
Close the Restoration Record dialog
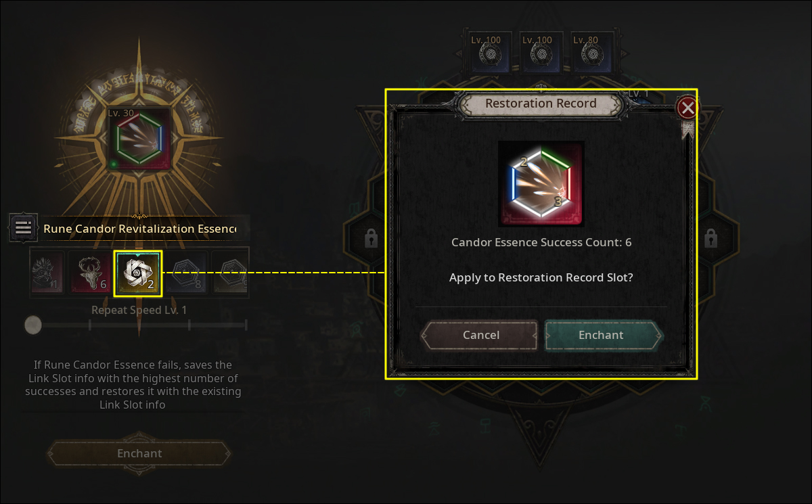click(x=687, y=108)
